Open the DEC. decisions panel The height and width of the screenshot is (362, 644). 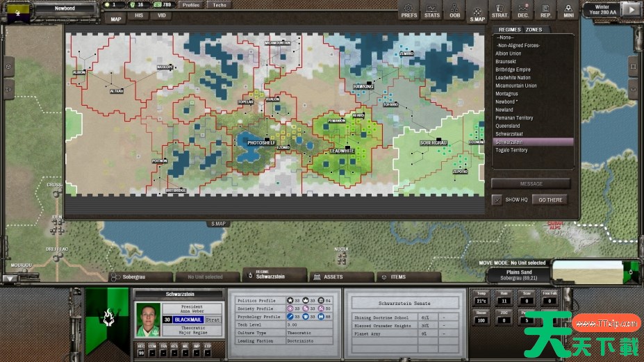(x=523, y=10)
